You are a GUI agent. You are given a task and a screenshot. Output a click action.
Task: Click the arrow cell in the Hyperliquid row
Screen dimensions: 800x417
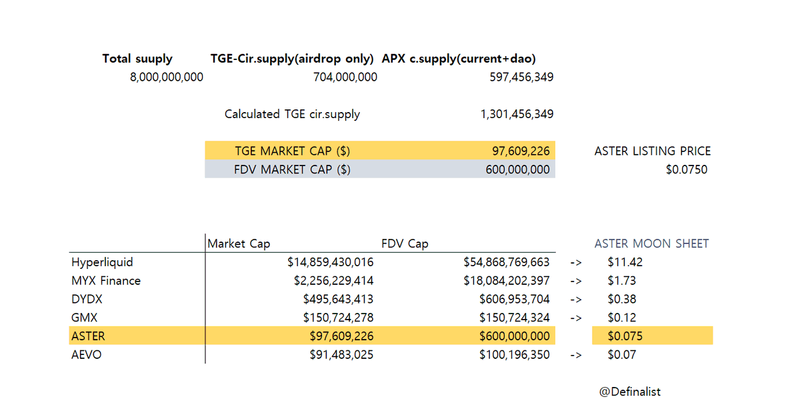[576, 263]
